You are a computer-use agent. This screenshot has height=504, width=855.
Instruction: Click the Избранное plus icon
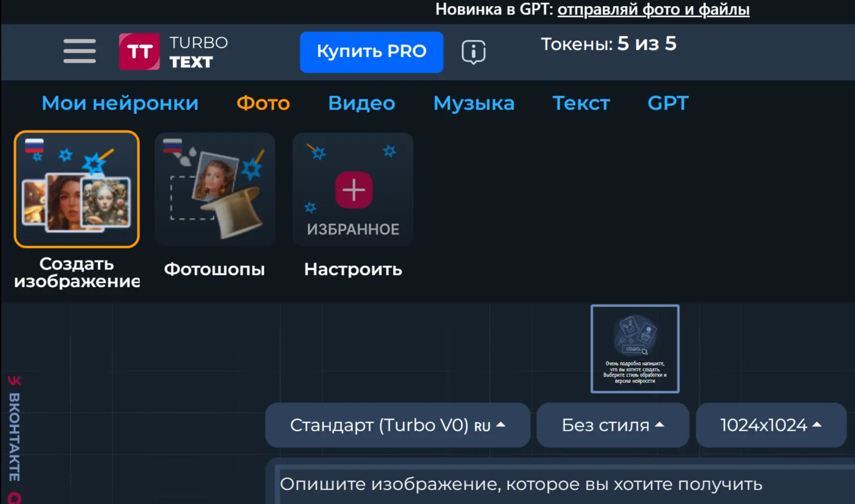click(x=354, y=190)
